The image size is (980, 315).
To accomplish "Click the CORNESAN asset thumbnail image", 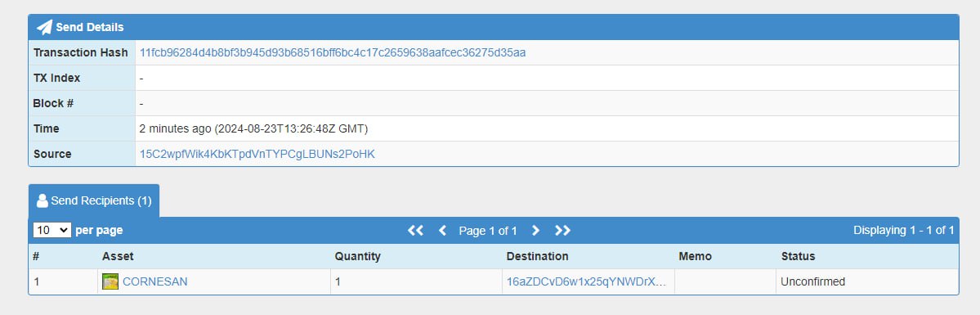I will (110, 281).
